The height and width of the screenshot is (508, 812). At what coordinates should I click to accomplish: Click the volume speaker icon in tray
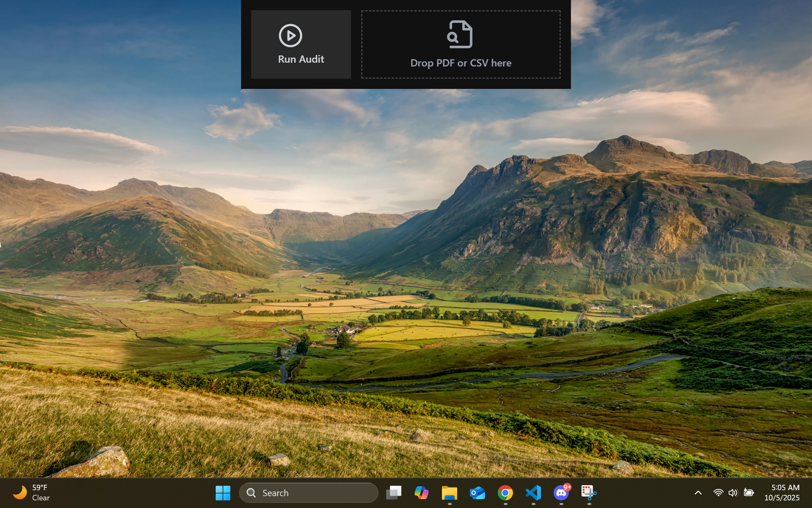click(733, 493)
